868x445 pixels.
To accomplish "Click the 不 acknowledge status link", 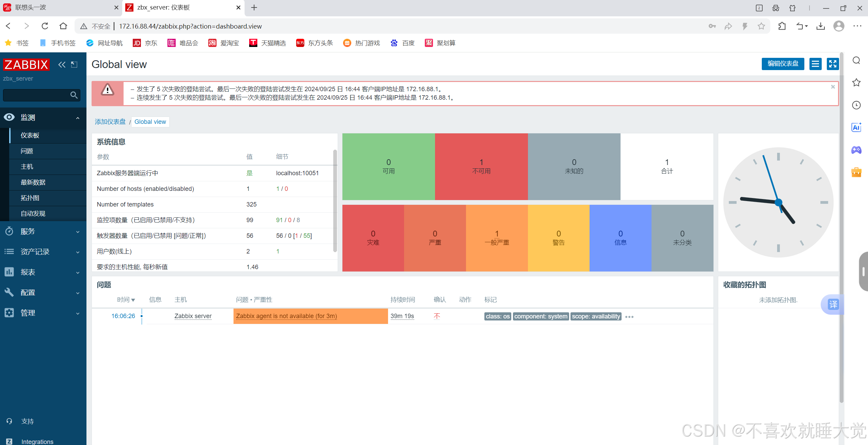I will [x=437, y=316].
